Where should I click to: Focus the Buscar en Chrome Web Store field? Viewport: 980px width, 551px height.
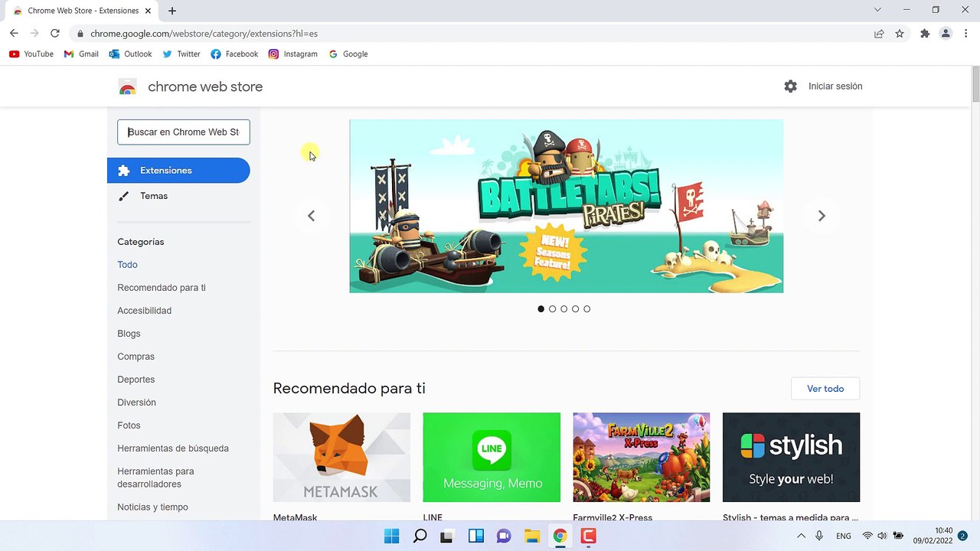tap(184, 132)
